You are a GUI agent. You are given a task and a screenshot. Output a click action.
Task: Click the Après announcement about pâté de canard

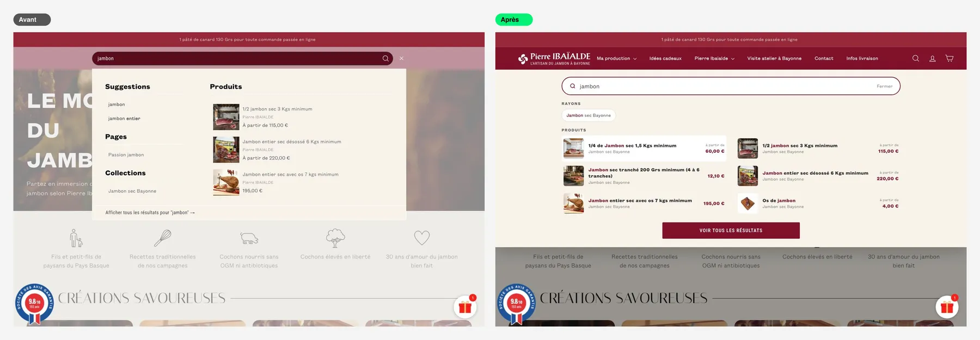click(730, 40)
